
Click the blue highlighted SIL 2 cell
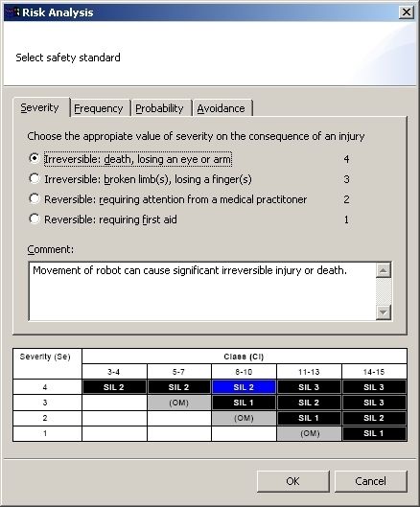click(244, 387)
